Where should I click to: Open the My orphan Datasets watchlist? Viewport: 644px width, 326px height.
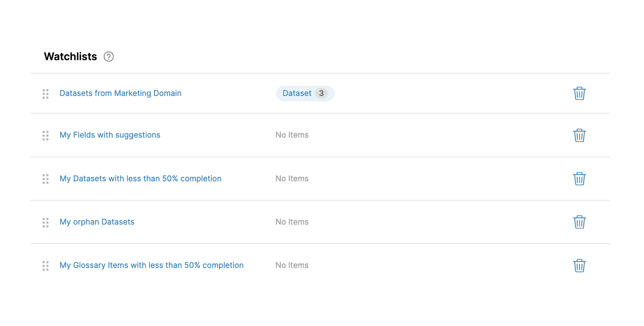(x=97, y=222)
